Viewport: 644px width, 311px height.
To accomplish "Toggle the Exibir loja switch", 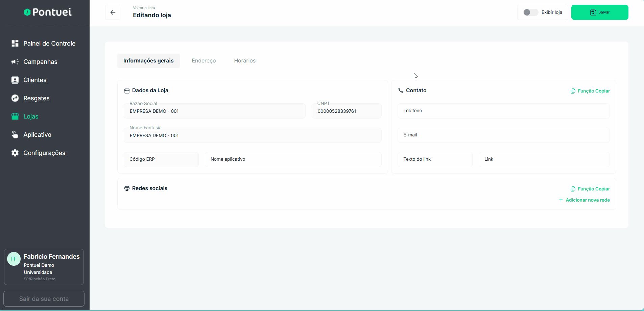I will click(x=530, y=12).
